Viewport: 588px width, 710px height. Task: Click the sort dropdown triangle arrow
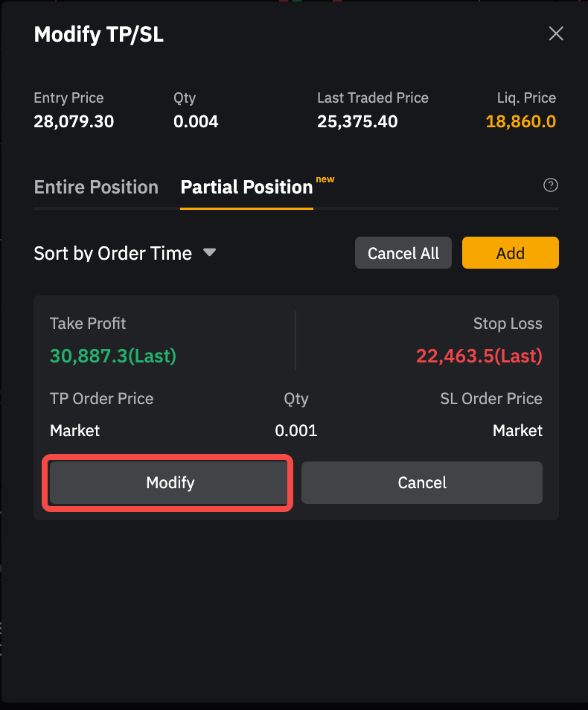point(210,252)
